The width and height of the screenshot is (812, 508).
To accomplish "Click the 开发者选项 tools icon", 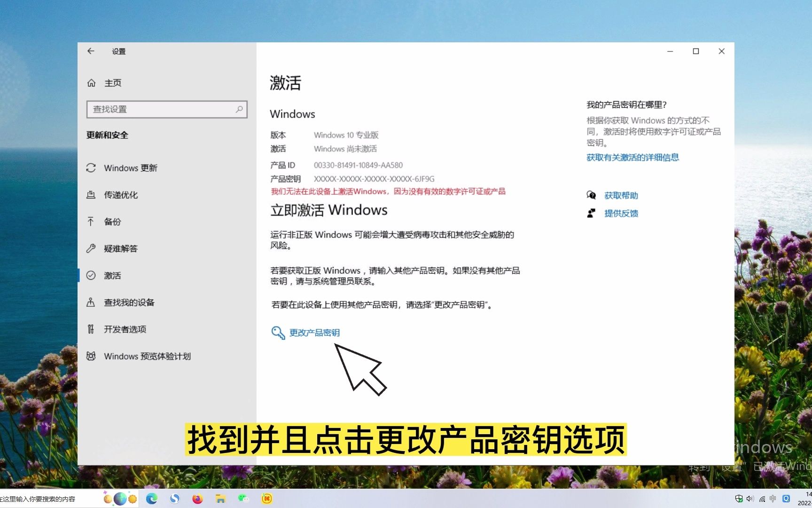I will [x=91, y=329].
